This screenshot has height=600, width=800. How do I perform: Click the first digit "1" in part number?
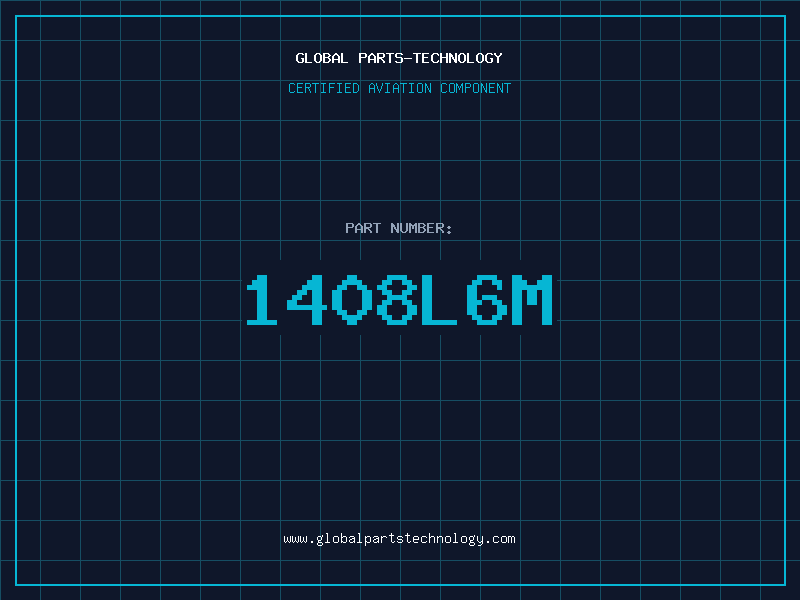click(263, 300)
